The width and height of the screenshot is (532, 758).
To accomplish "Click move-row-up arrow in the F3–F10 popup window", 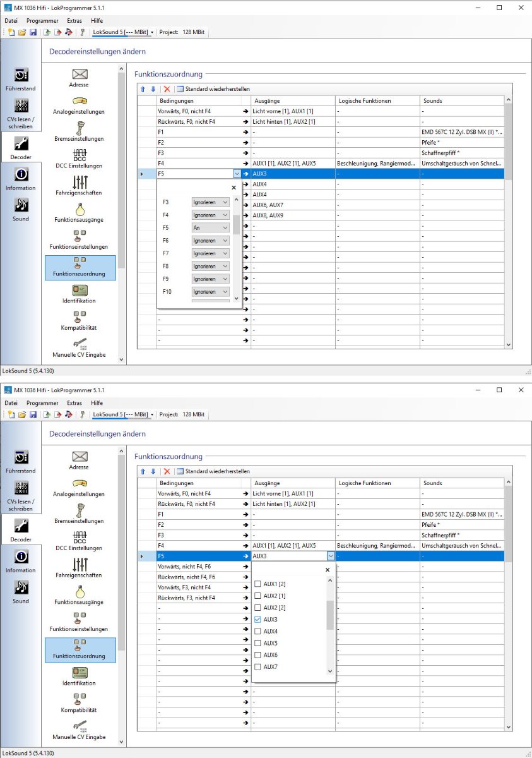I will click(x=143, y=89).
